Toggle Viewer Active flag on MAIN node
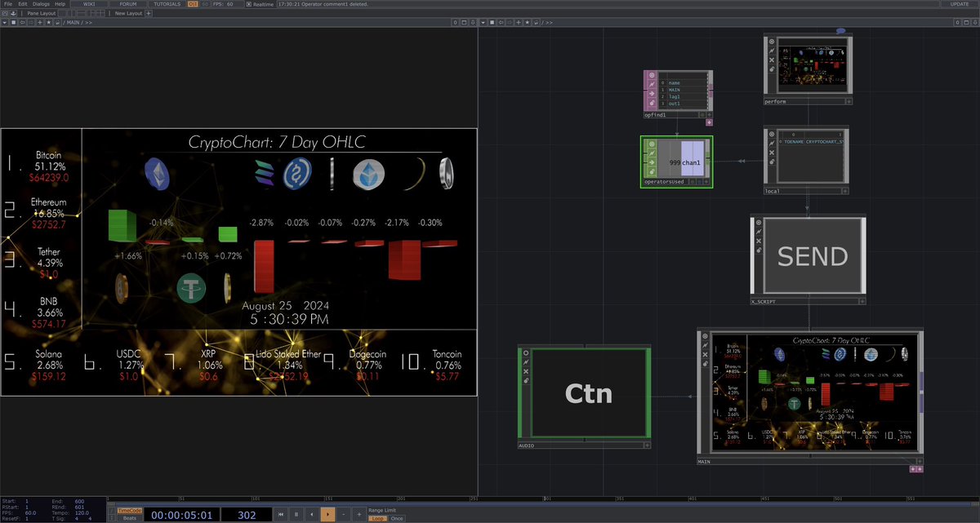This screenshot has width=980, height=523. coord(706,336)
